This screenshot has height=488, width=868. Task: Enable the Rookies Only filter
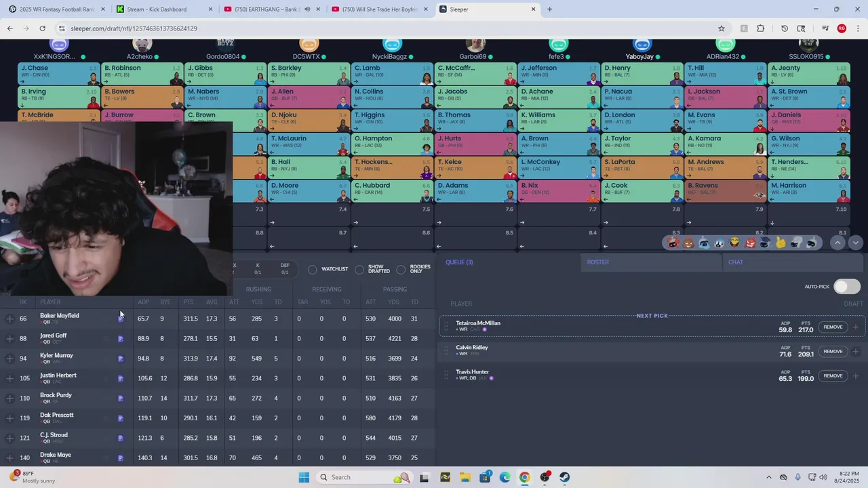[x=401, y=270]
